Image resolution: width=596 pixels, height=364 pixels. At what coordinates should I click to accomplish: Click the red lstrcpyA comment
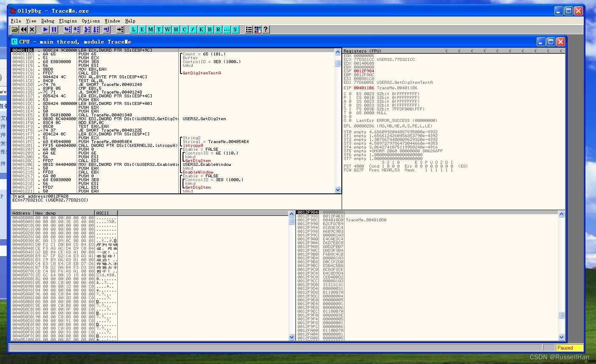pos(193,146)
